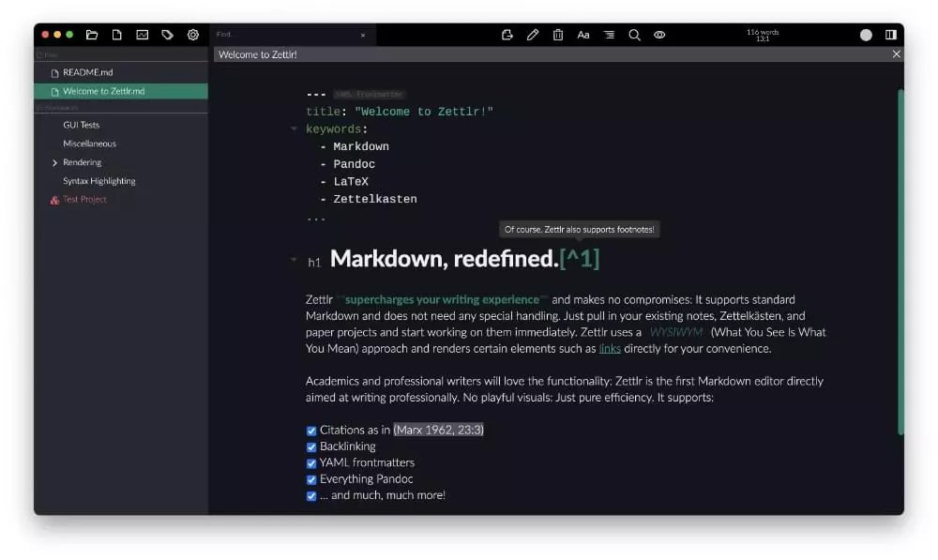The width and height of the screenshot is (938, 560).
Task: Create a new file using the document icon
Action: (116, 35)
